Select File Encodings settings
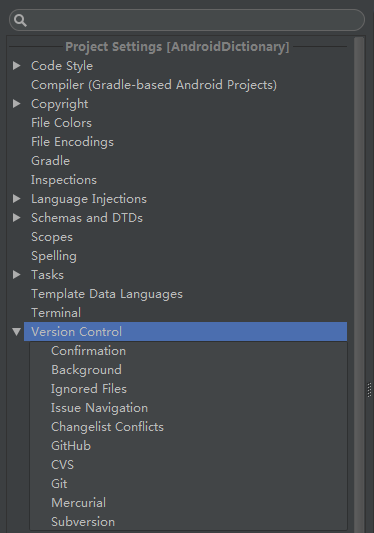 click(x=72, y=142)
